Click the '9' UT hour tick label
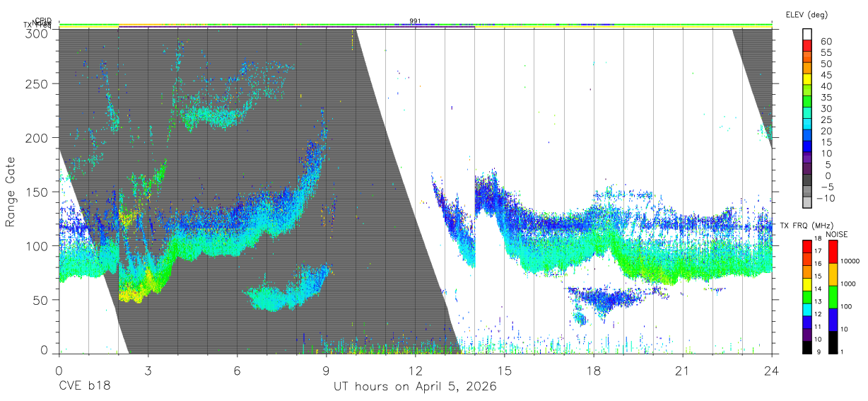This screenshot has width=868, height=401. pos(326,371)
